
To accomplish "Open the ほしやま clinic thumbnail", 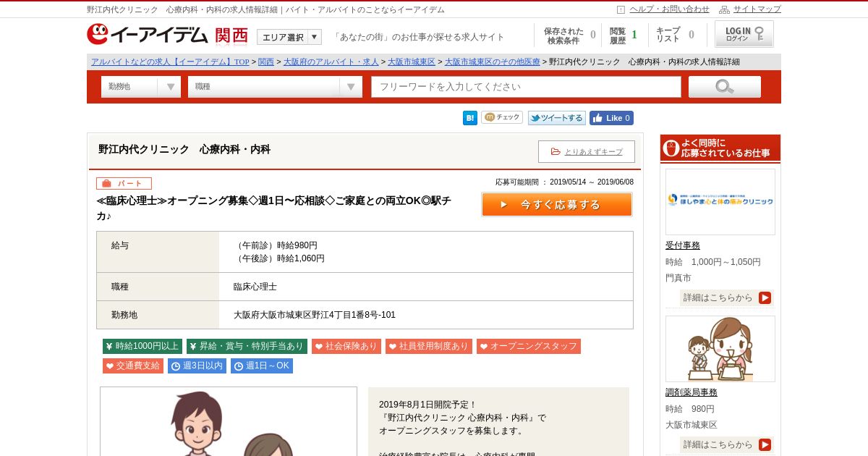I will [720, 202].
